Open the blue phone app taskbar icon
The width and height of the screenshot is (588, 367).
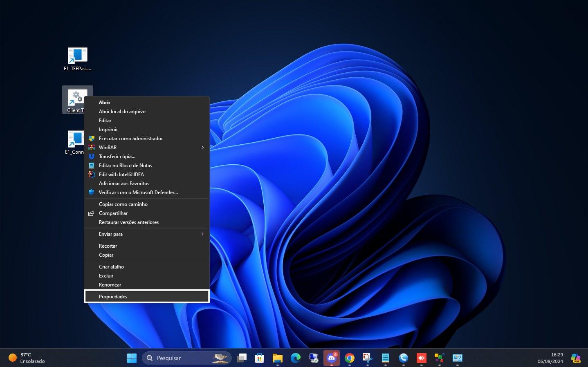[404, 358]
